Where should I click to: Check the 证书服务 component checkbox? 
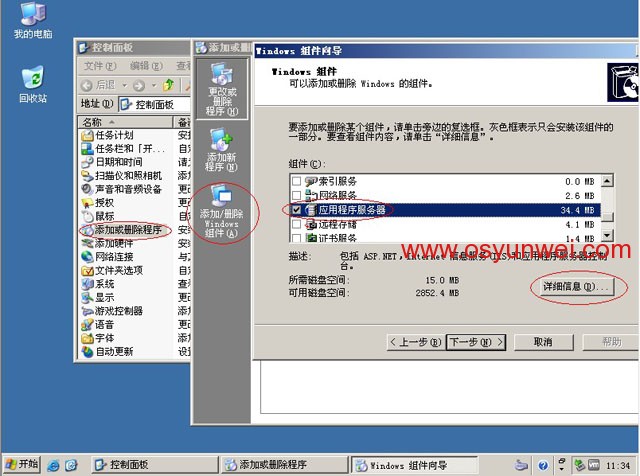click(x=297, y=238)
